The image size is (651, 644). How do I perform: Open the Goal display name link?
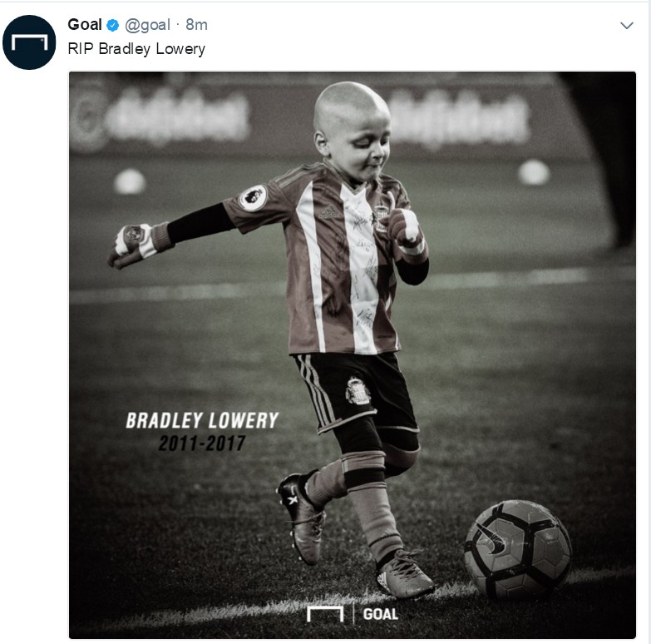pos(85,24)
